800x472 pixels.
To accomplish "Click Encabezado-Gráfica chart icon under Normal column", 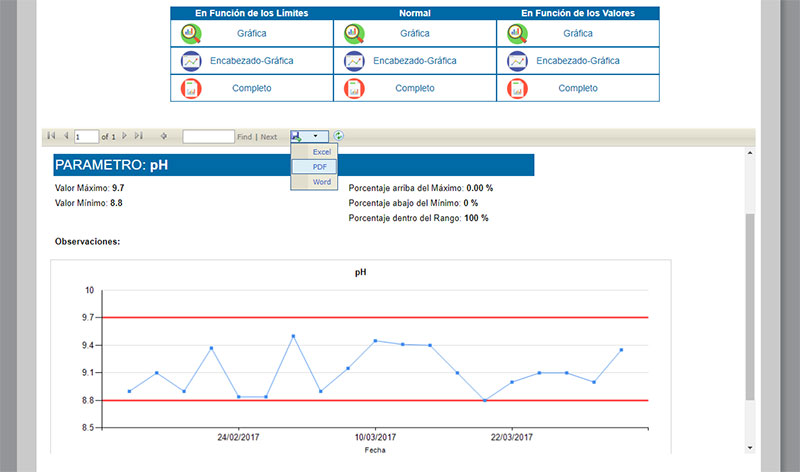I will (354, 61).
